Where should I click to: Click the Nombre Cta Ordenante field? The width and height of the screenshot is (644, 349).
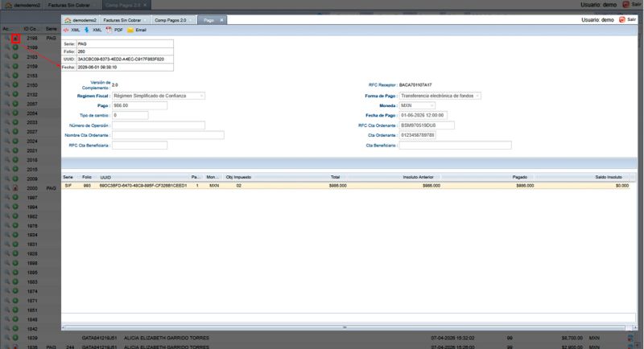click(x=168, y=135)
